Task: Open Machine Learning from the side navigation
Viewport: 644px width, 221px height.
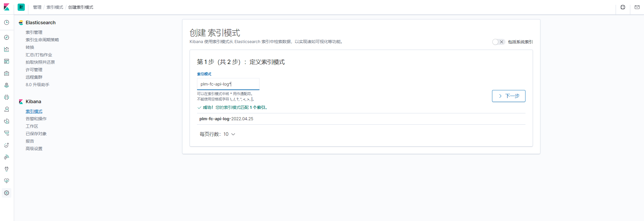Action: click(x=7, y=97)
